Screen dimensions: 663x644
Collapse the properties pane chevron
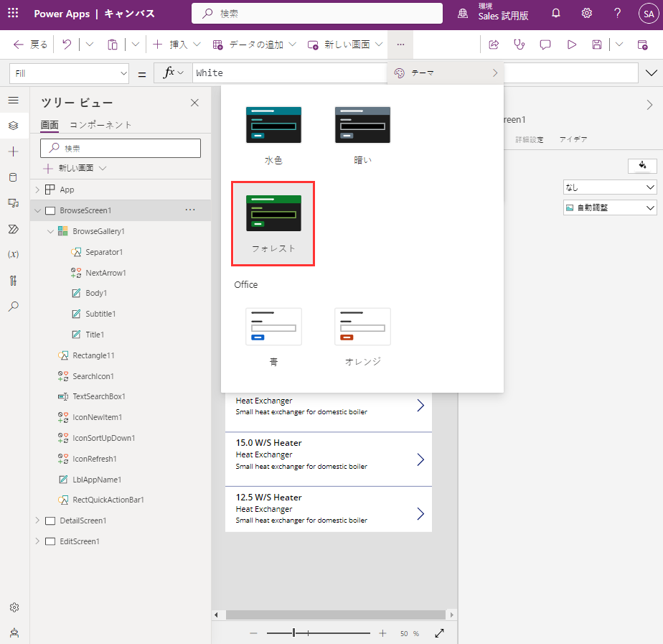[x=650, y=105]
